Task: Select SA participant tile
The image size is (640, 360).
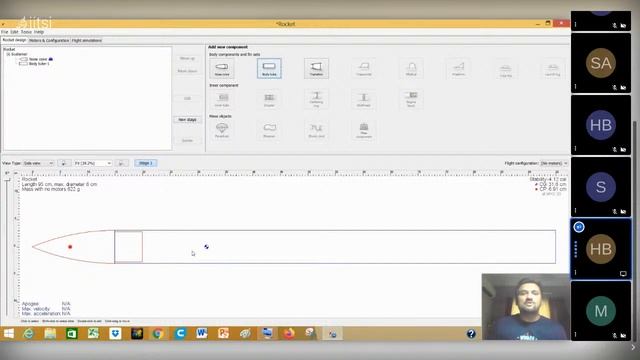Action: coord(601,63)
